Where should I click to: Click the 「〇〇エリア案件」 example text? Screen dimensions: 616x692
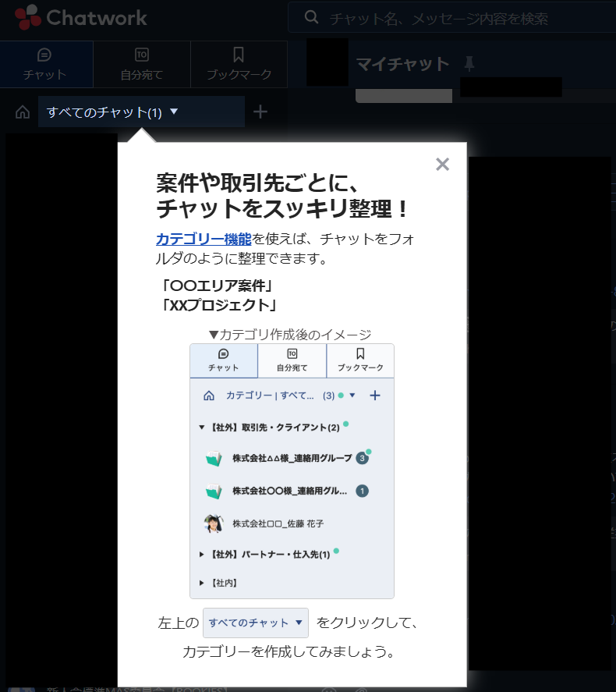(x=217, y=286)
